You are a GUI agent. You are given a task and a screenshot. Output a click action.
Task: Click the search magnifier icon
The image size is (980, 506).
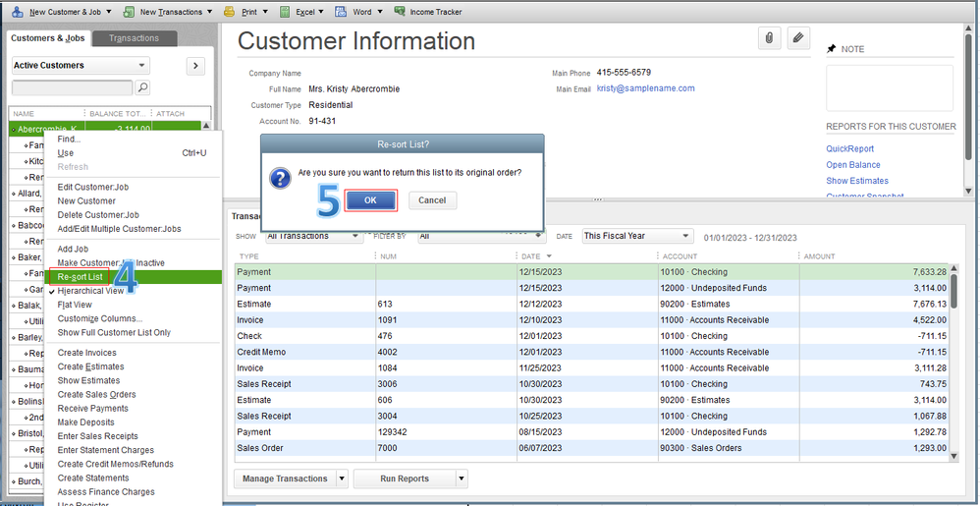pos(142,87)
